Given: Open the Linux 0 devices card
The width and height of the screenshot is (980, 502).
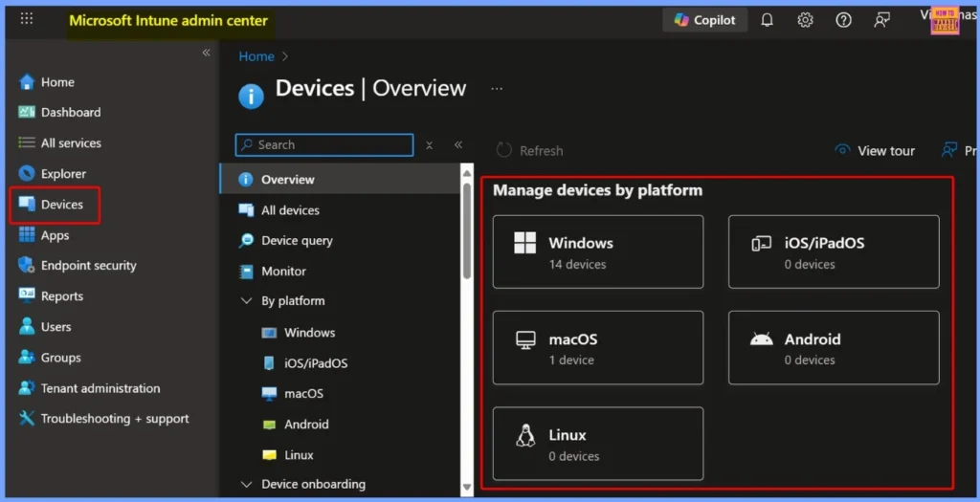Looking at the screenshot, I should tap(598, 444).
